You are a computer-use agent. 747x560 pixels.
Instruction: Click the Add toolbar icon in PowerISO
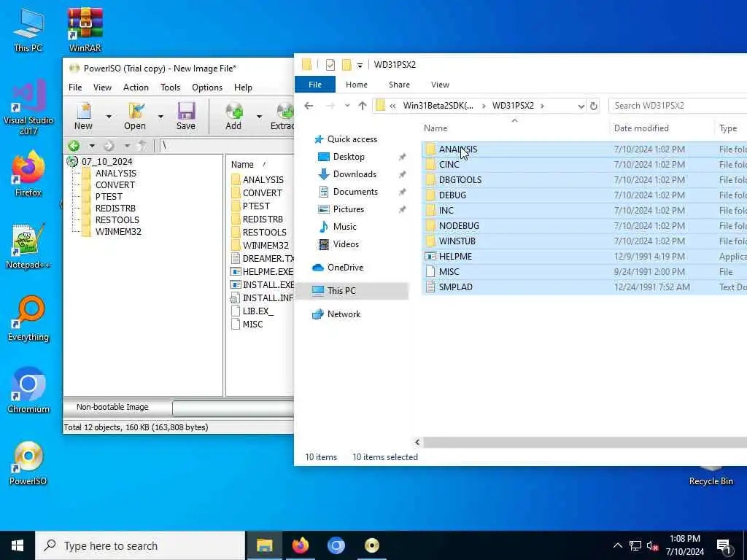pos(233,116)
